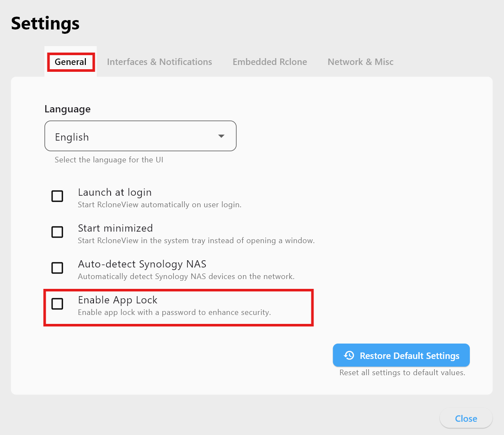
Task: Select the Network & Misc tab
Action: (x=360, y=62)
